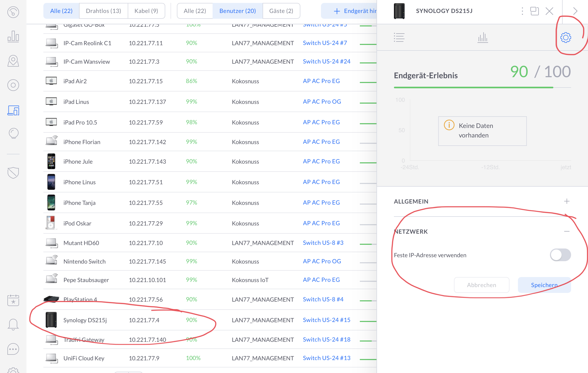Screen dimensions: 588x373
Task: Open the Statistics icon in the sidebar
Action: [x=13, y=36]
